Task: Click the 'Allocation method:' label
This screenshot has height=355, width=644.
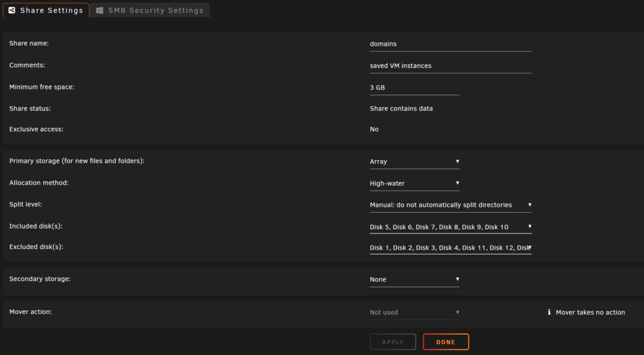Action: (x=39, y=183)
